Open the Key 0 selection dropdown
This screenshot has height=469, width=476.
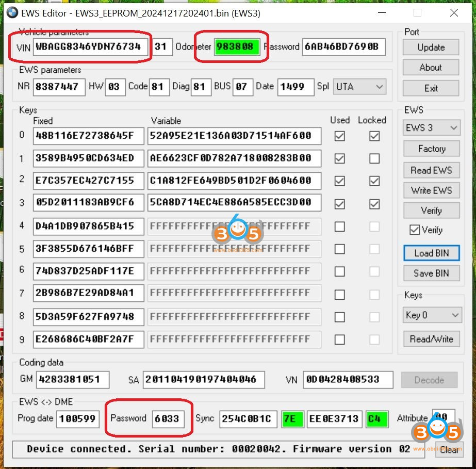coord(432,315)
